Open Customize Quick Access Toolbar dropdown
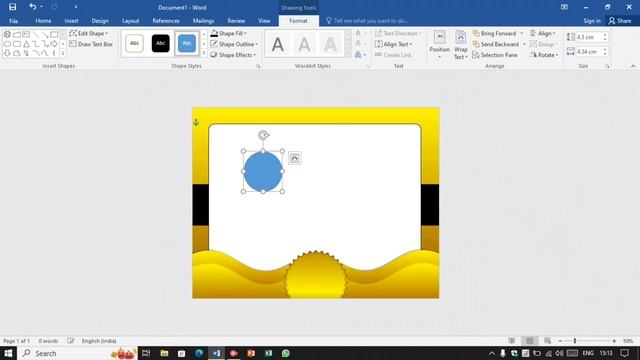Screen dimensions: 640x360 (x=76, y=7)
